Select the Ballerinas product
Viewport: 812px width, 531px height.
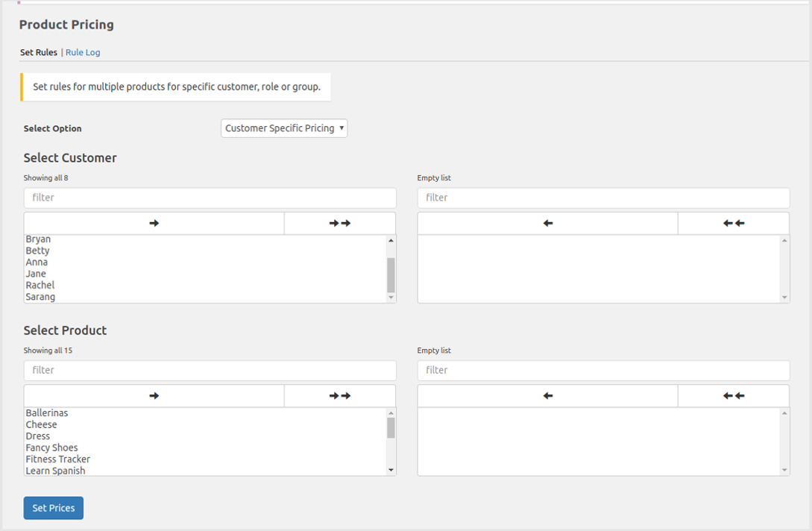coord(46,412)
